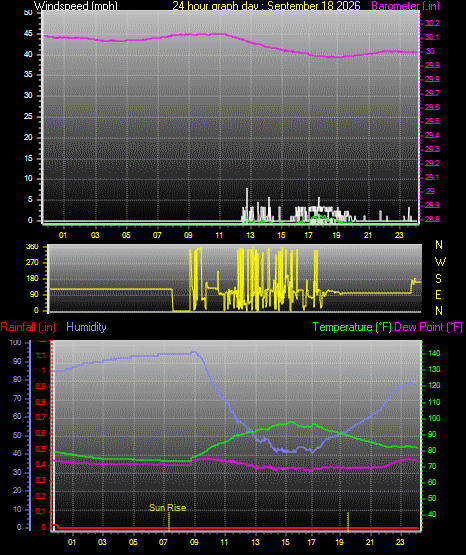This screenshot has height=555, width=466.
Task: Click the 45 mph windspeed axis value
Action: tap(28, 34)
